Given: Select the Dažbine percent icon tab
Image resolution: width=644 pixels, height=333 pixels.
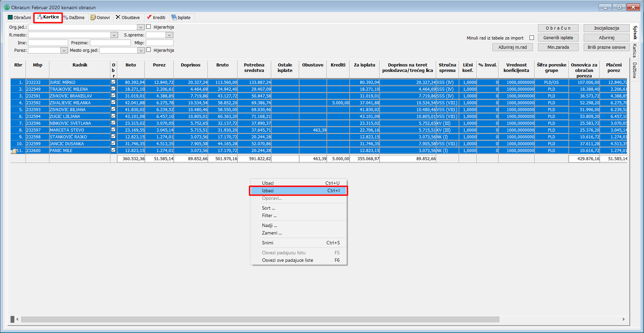Looking at the screenshot, I should (x=66, y=17).
